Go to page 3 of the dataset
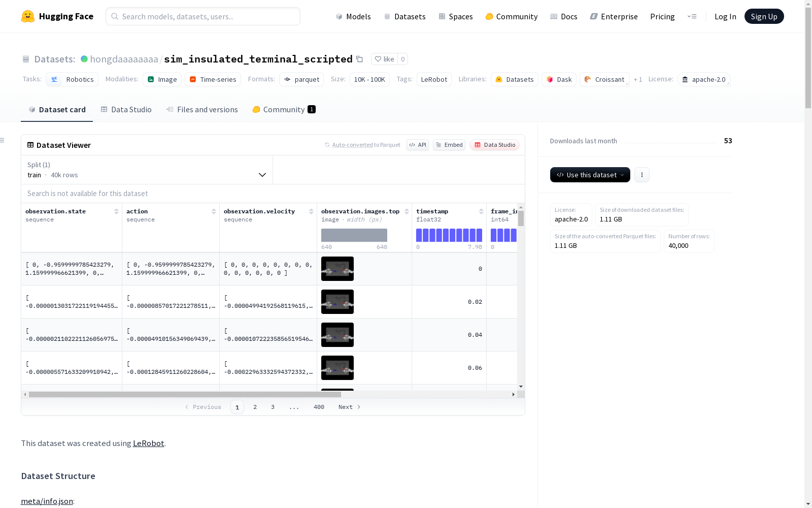 (273, 407)
